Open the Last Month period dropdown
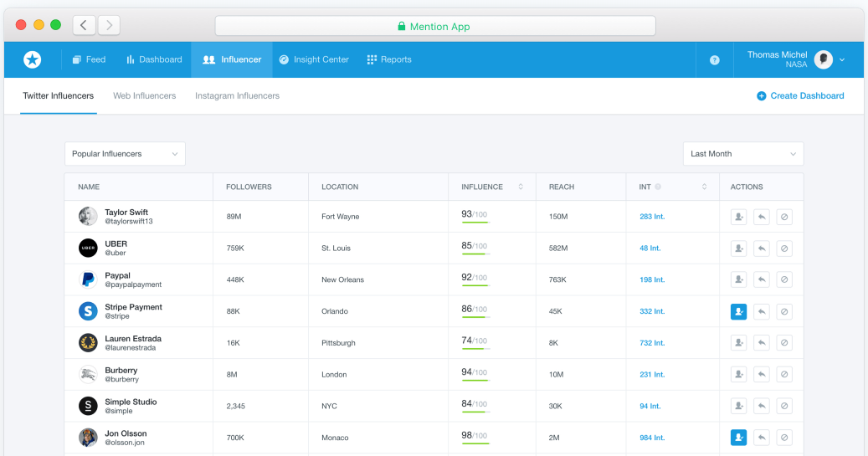The image size is (868, 456). tap(743, 154)
